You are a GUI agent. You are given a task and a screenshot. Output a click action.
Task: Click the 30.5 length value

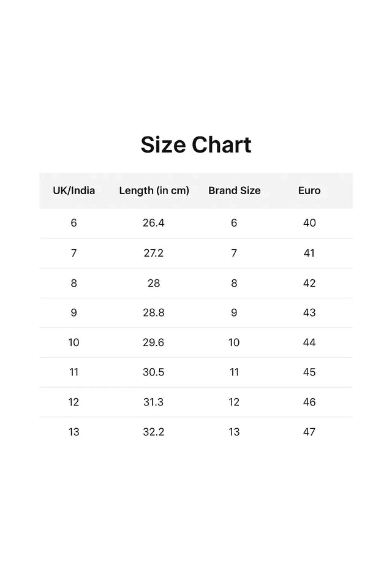[x=154, y=372]
